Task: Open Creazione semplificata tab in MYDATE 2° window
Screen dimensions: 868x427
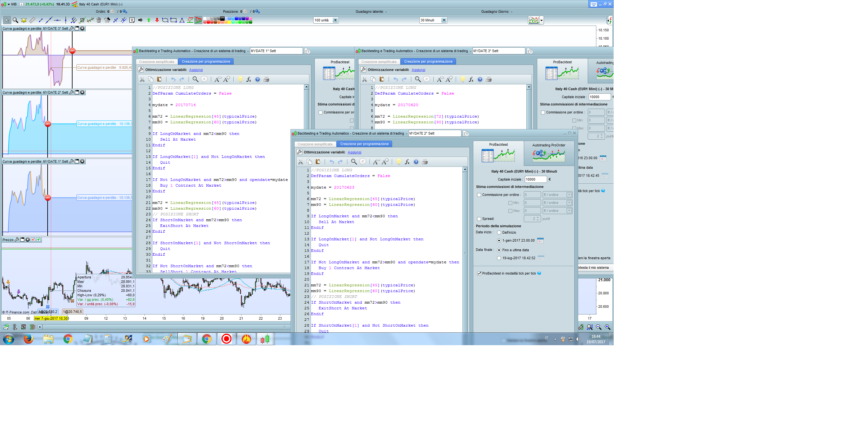Action: [315, 144]
